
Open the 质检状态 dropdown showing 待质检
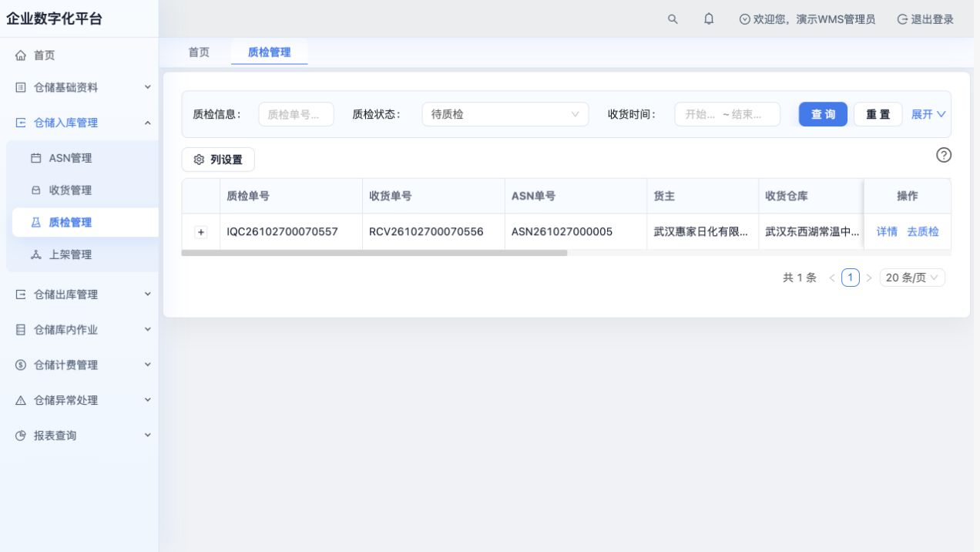coord(505,114)
